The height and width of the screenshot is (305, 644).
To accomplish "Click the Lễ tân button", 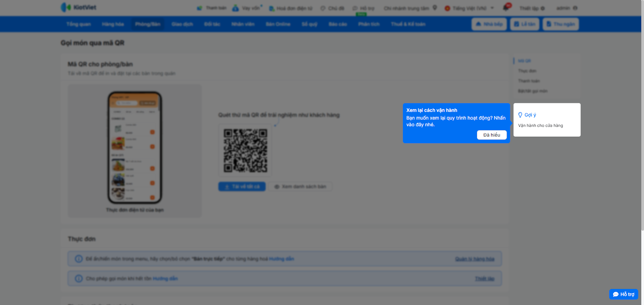I will 524,24.
